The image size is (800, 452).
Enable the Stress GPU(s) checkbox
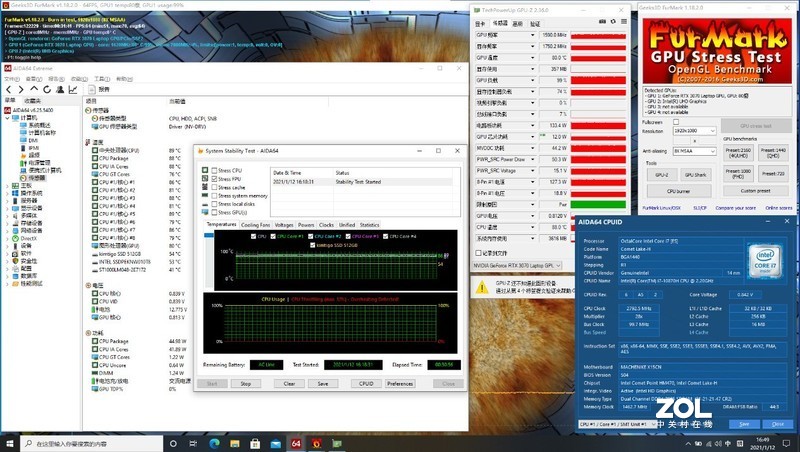[214, 212]
